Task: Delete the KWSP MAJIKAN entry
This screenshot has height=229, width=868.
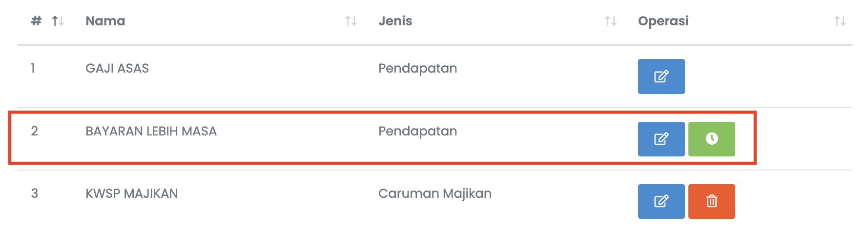Action: pos(711,201)
